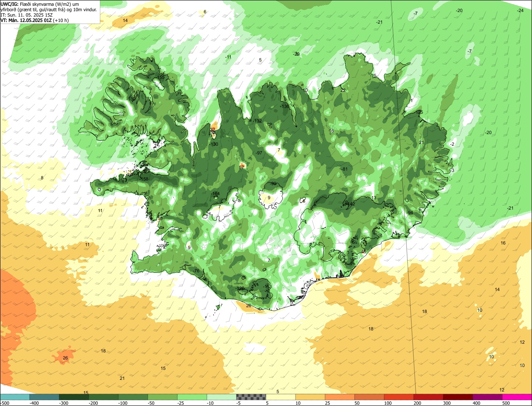This screenshot has height=406, width=532.
Task: Pick the darkest green -300 to -200 swatch
Action: (74, 397)
